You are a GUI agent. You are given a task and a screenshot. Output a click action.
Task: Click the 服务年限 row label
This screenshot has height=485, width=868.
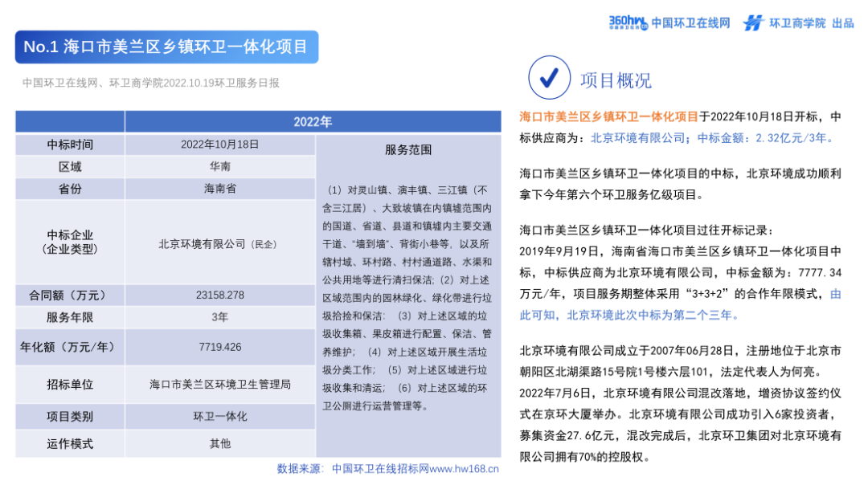pos(70,317)
